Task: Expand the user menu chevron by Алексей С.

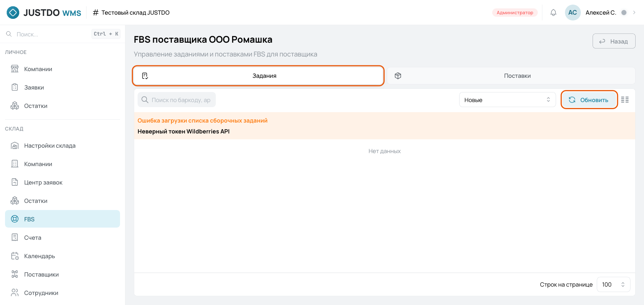Action: pyautogui.click(x=634, y=13)
